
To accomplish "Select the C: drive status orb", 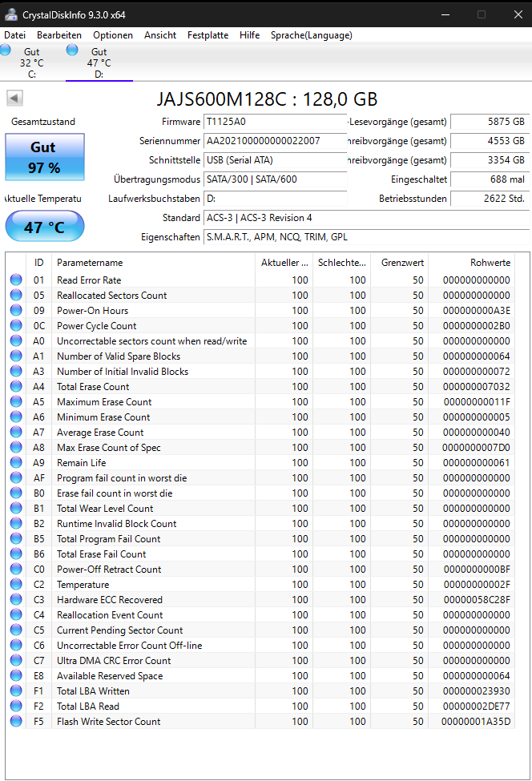I will 6,50.
